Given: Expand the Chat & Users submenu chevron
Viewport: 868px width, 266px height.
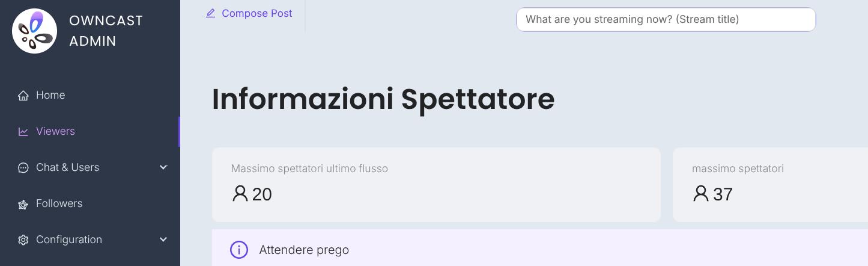Looking at the screenshot, I should pyautogui.click(x=163, y=167).
